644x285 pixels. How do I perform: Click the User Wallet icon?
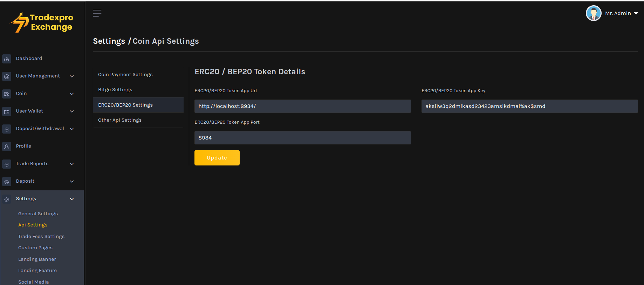pos(7,111)
